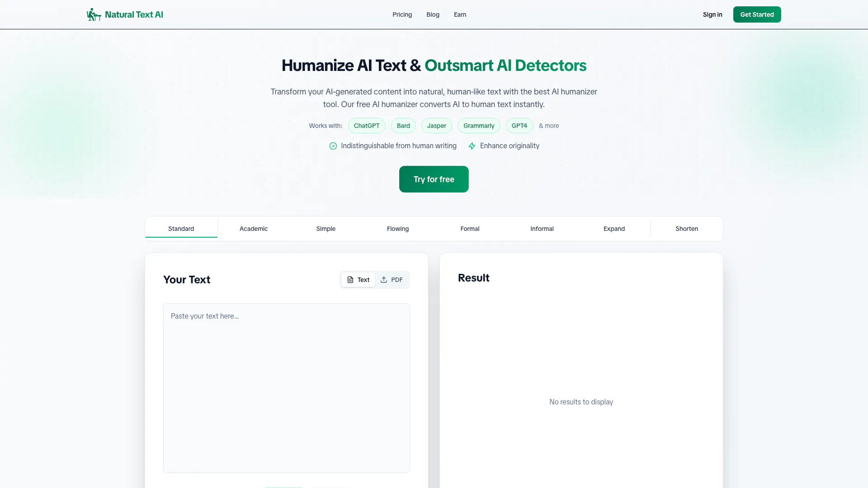The image size is (868, 488).
Task: Select the Simple style tab
Action: coord(325,229)
